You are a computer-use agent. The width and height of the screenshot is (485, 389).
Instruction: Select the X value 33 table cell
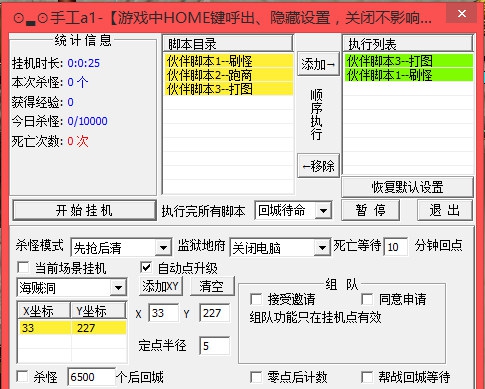coord(45,328)
